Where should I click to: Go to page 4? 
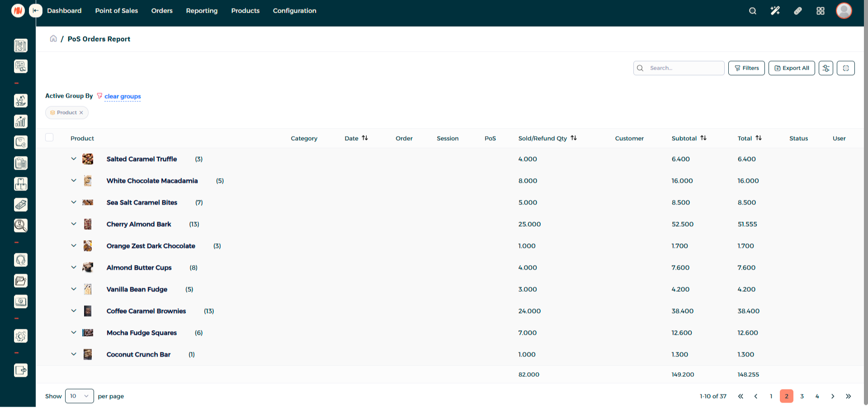tap(817, 396)
